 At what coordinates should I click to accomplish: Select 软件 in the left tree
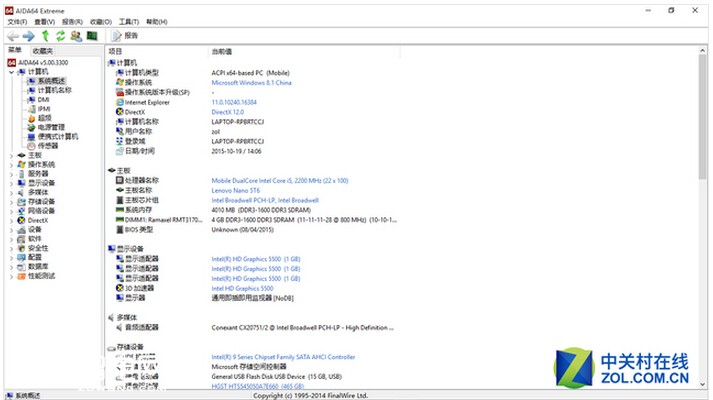coord(35,239)
